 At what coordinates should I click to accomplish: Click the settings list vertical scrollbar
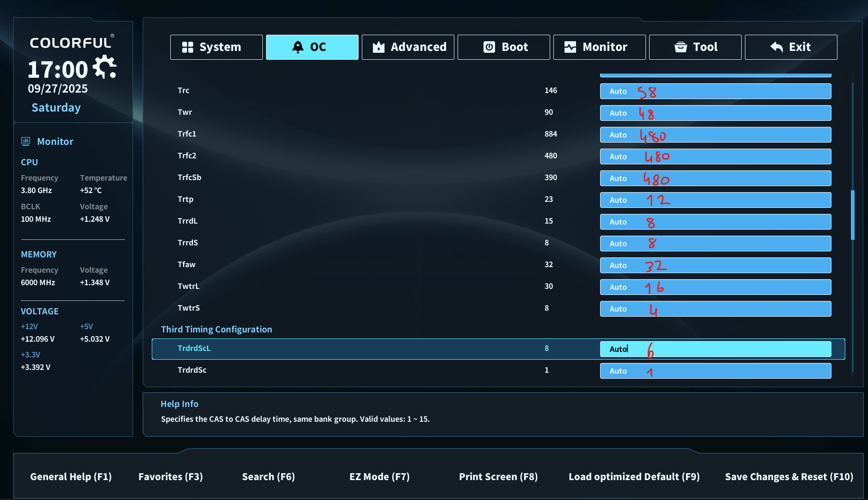click(x=852, y=215)
